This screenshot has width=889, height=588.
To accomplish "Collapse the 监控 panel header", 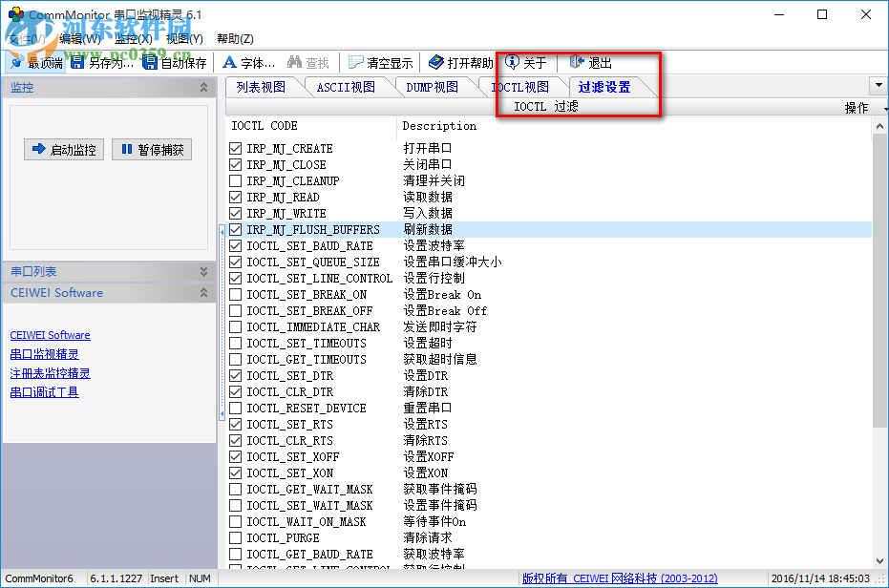I will (202, 87).
